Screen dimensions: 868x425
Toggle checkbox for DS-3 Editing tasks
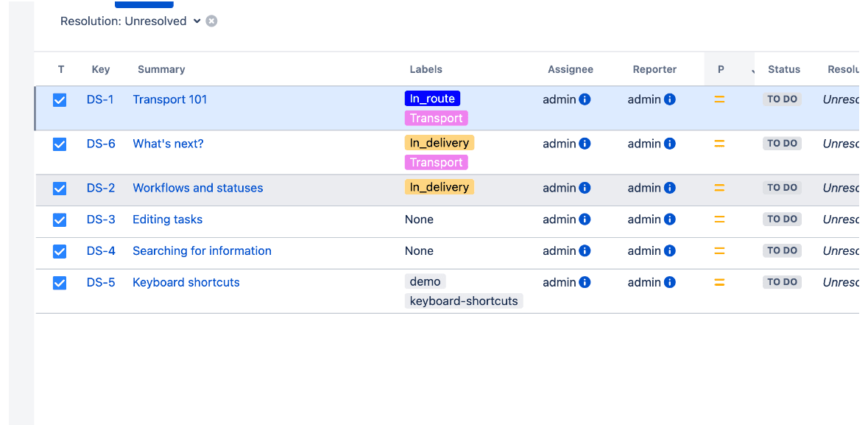60,220
